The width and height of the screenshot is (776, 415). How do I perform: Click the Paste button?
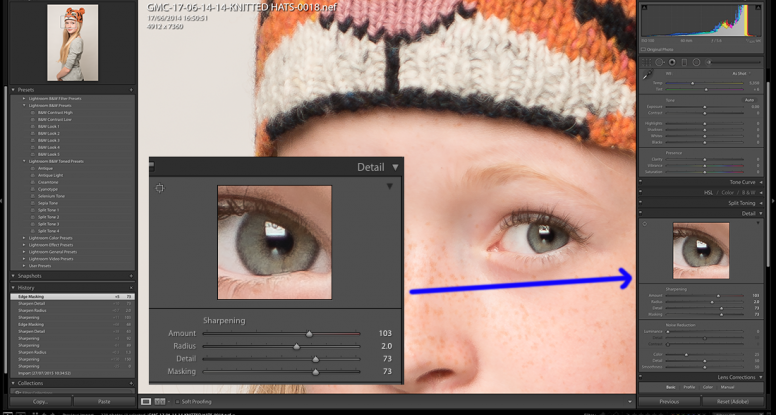pyautogui.click(x=104, y=402)
